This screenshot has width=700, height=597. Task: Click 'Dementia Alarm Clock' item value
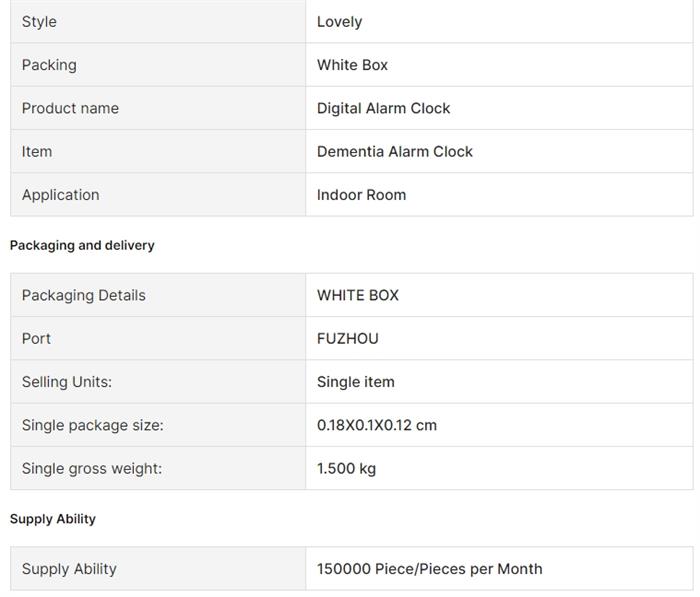coord(394,152)
